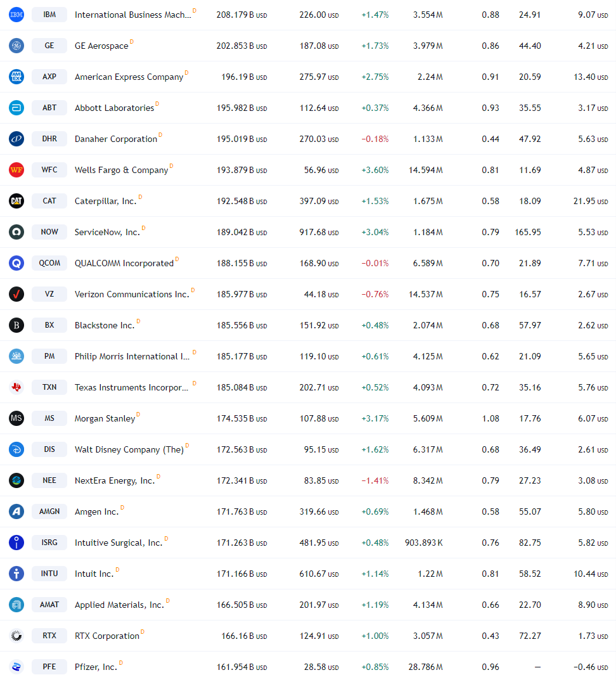Click the Verizon checkmark logo icon
The width and height of the screenshot is (616, 682).
coord(16,294)
